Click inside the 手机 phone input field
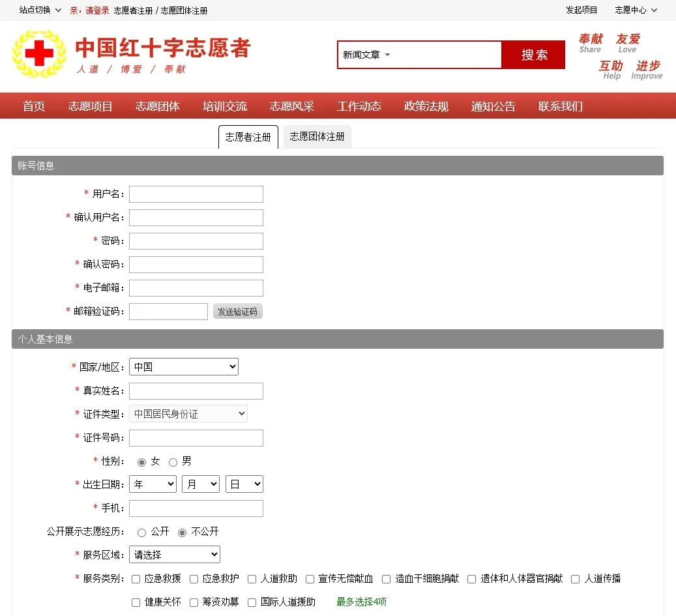This screenshot has height=616, width=676. click(x=196, y=508)
